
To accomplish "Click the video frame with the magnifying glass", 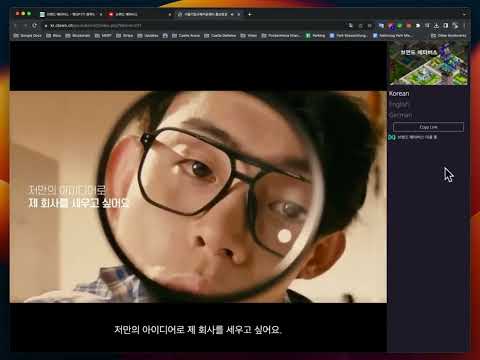I will click(198, 197).
